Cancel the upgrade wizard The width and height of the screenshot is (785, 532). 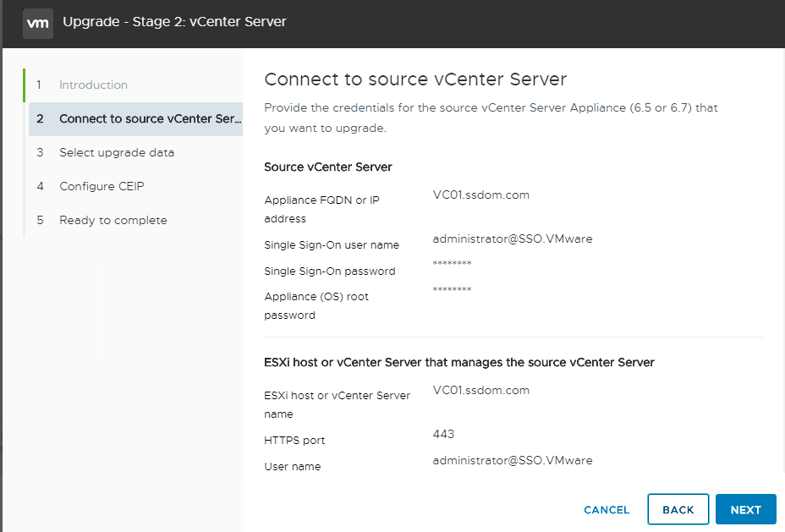tap(607, 509)
